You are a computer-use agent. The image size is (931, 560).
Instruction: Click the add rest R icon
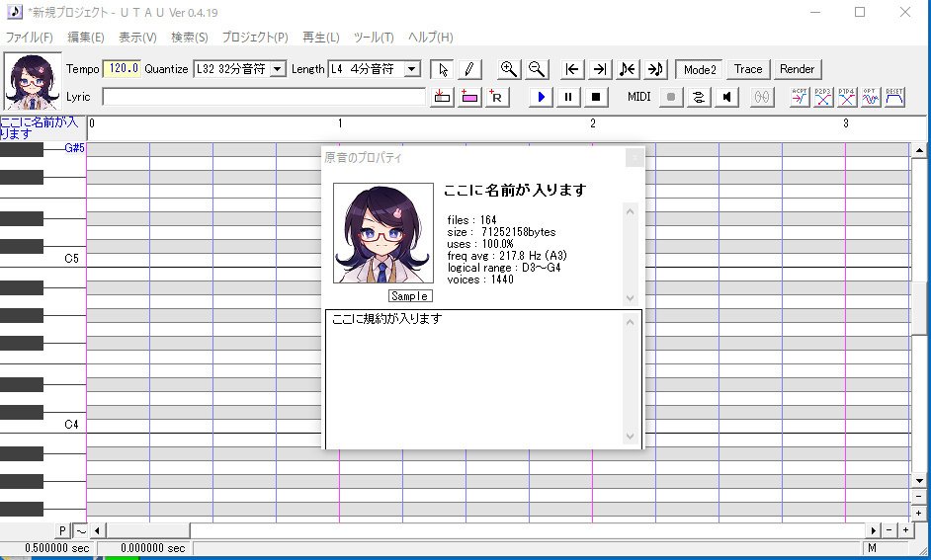click(496, 97)
